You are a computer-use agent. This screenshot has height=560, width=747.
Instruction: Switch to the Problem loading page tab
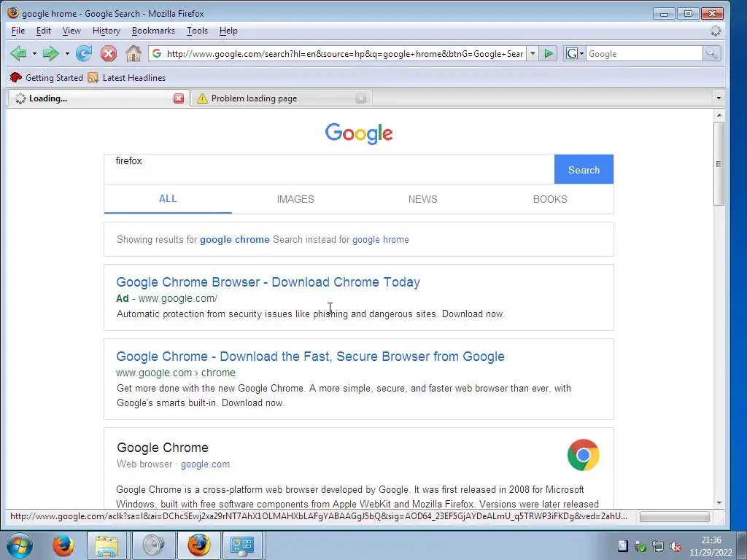click(x=281, y=98)
